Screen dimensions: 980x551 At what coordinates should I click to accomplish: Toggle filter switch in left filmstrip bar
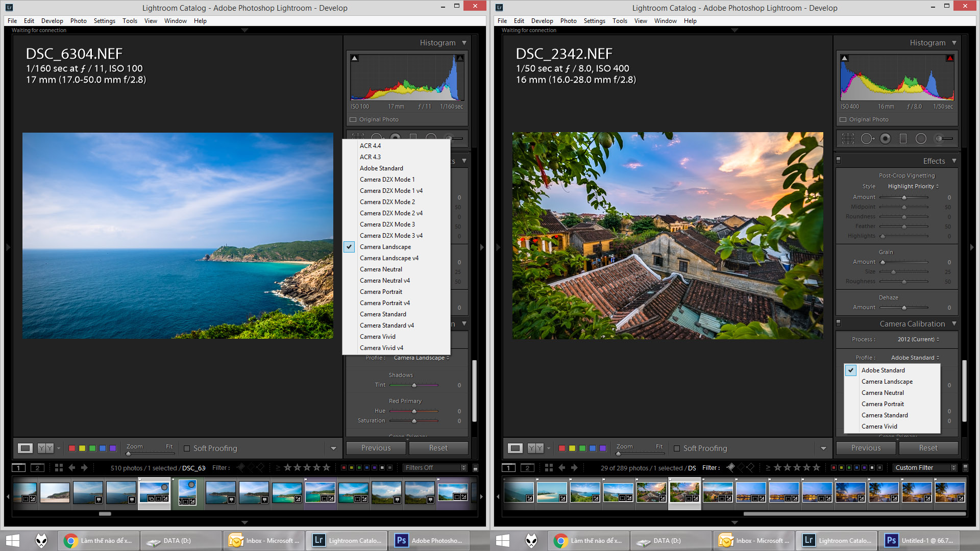[x=475, y=467]
